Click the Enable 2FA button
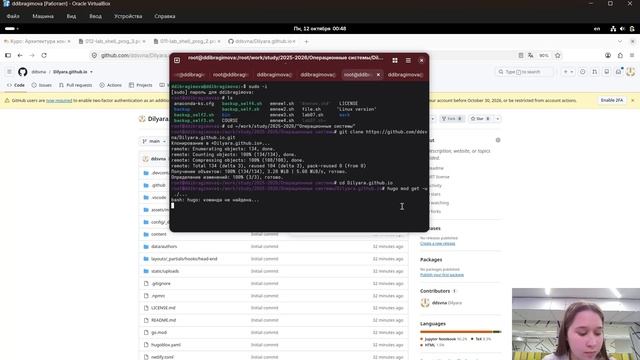The width and height of the screenshot is (640, 360). click(612, 100)
